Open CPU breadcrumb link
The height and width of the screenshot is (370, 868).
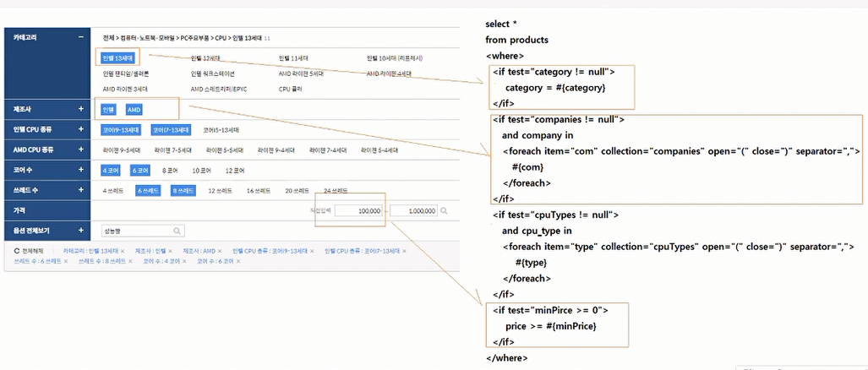221,38
